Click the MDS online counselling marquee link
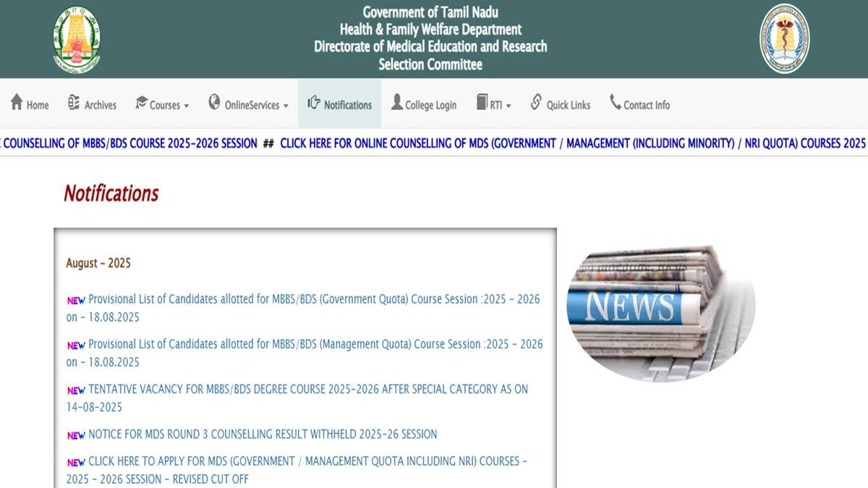The height and width of the screenshot is (488, 868). point(571,143)
